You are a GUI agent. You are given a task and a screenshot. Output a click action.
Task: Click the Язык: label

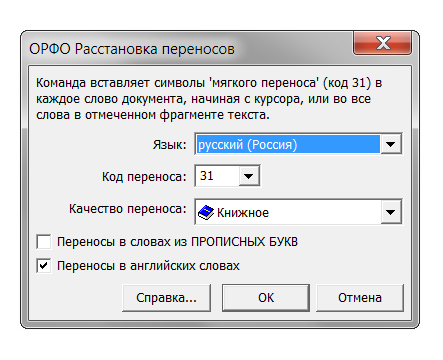pyautogui.click(x=169, y=145)
